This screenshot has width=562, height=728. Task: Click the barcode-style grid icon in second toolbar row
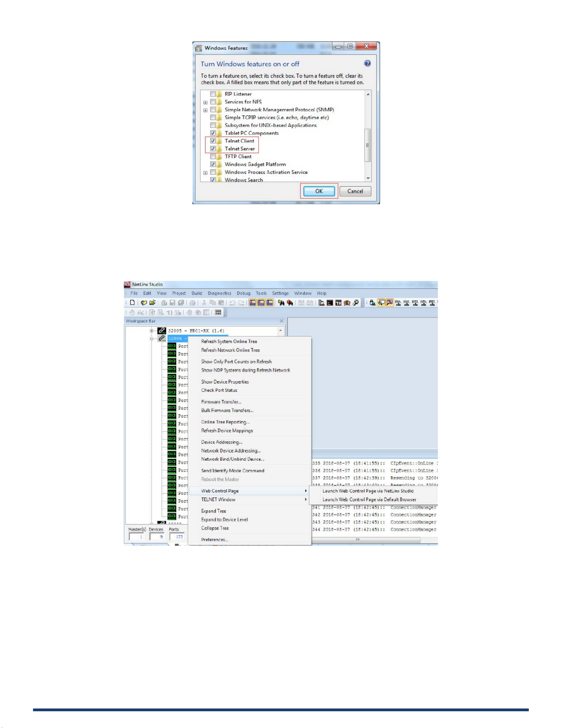[218, 312]
